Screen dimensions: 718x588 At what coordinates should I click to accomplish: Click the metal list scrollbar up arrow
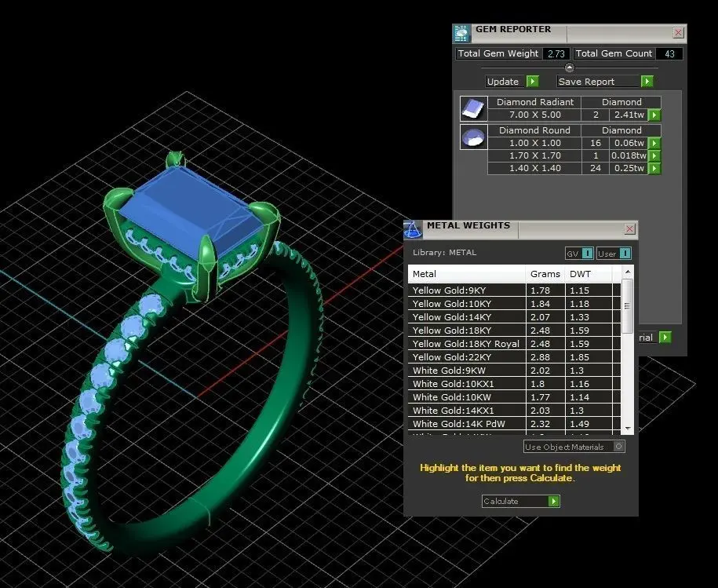(628, 272)
